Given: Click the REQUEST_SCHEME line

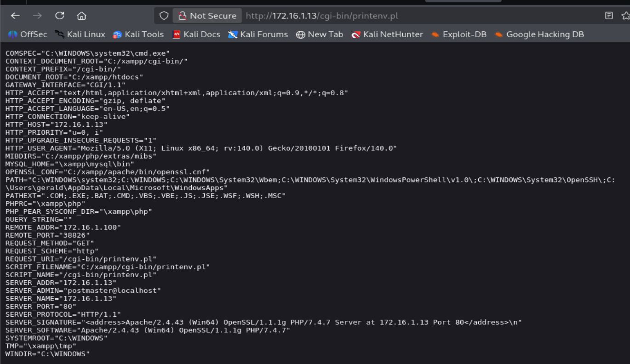Looking at the screenshot, I should point(52,250).
